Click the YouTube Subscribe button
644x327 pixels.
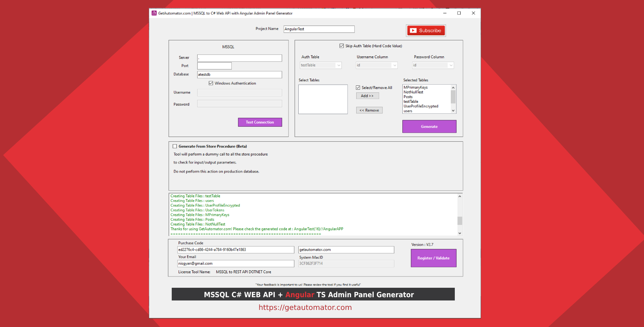(x=426, y=31)
